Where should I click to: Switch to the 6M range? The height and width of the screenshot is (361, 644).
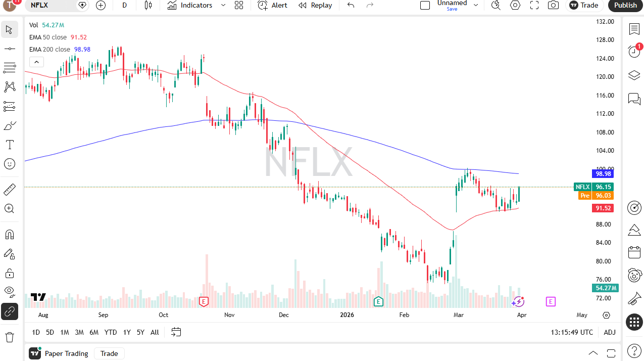coord(94,332)
